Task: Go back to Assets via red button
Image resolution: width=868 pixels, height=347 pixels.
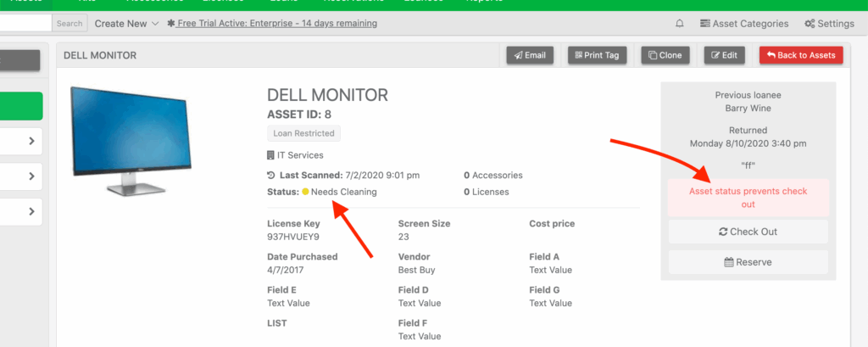Action: 801,56
